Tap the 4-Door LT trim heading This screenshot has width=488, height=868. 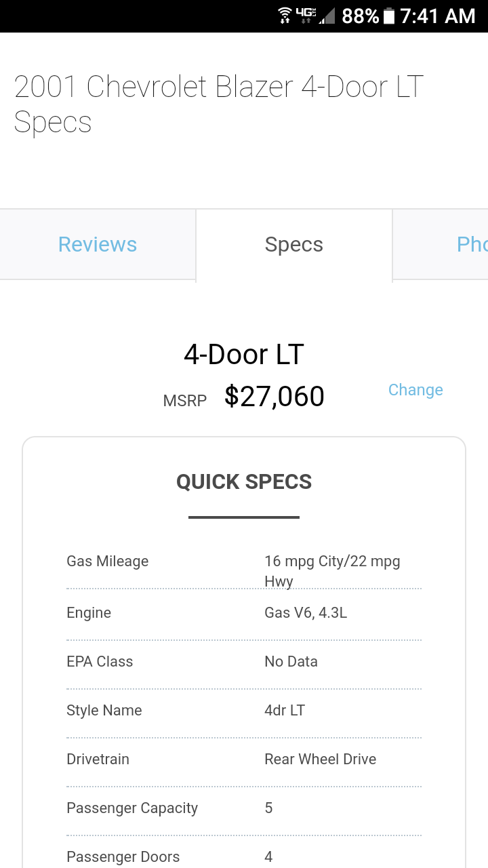[244, 355]
